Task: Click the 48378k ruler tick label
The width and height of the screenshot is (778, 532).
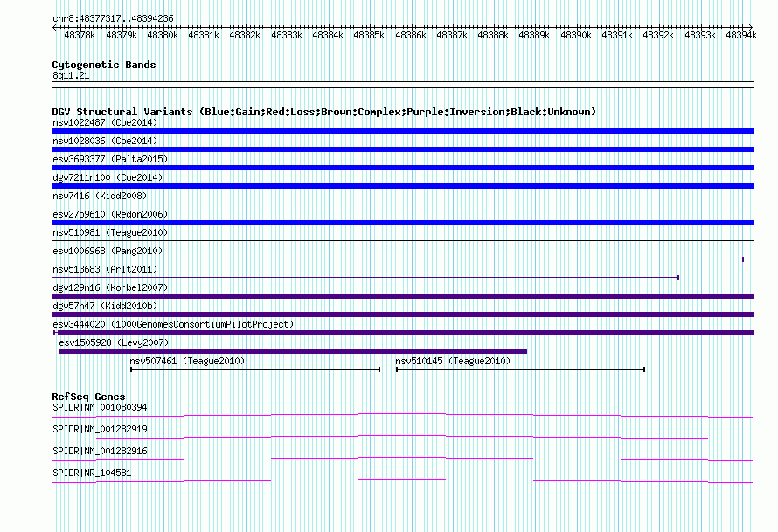Action: [x=80, y=35]
